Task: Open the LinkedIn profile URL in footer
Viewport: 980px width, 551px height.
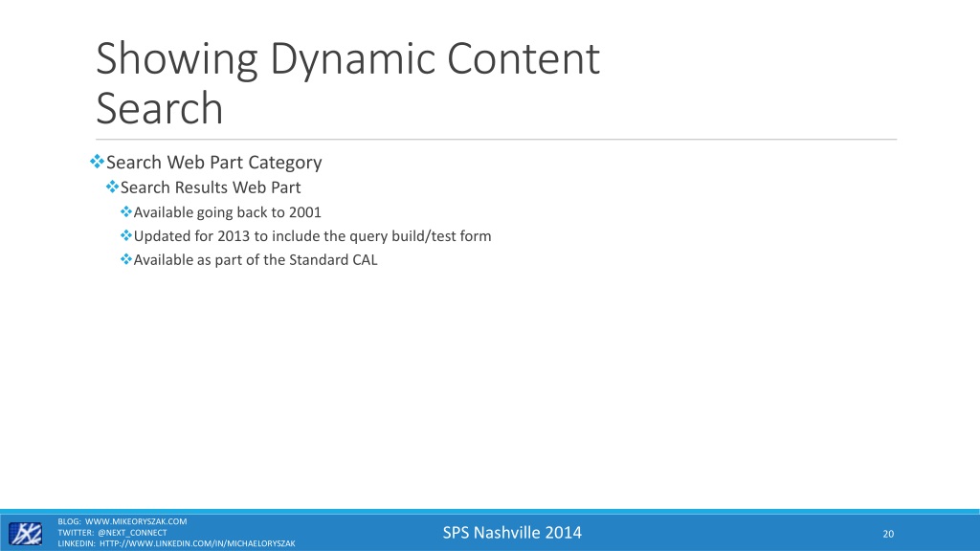Action: tap(197, 543)
